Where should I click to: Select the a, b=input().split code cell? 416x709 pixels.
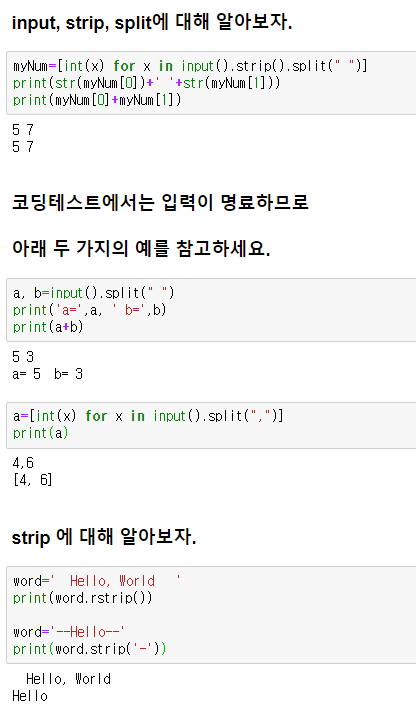point(211,310)
